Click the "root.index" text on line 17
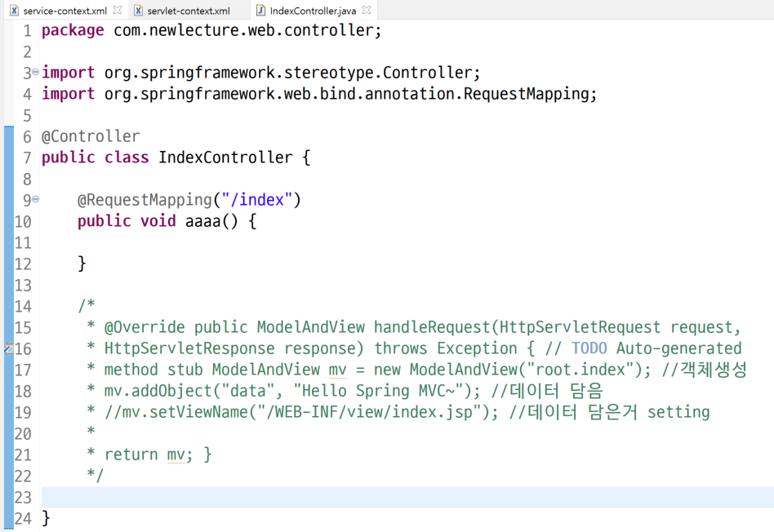 [580, 370]
